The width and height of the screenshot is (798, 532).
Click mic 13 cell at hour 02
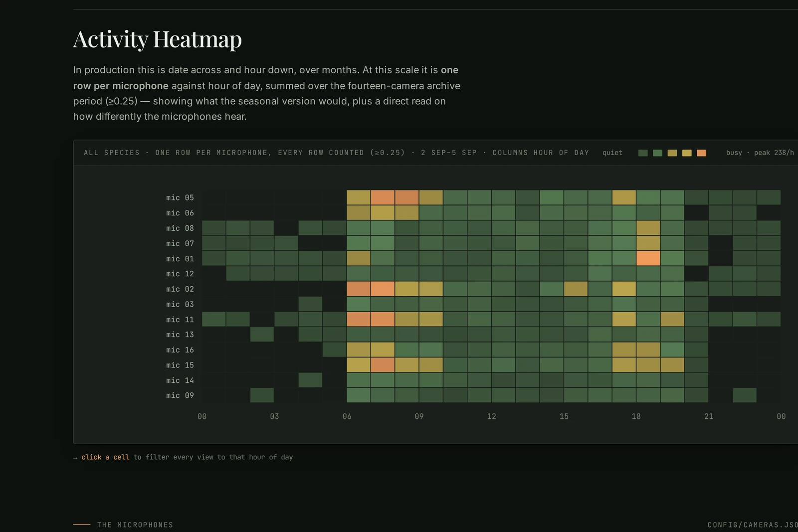point(262,335)
